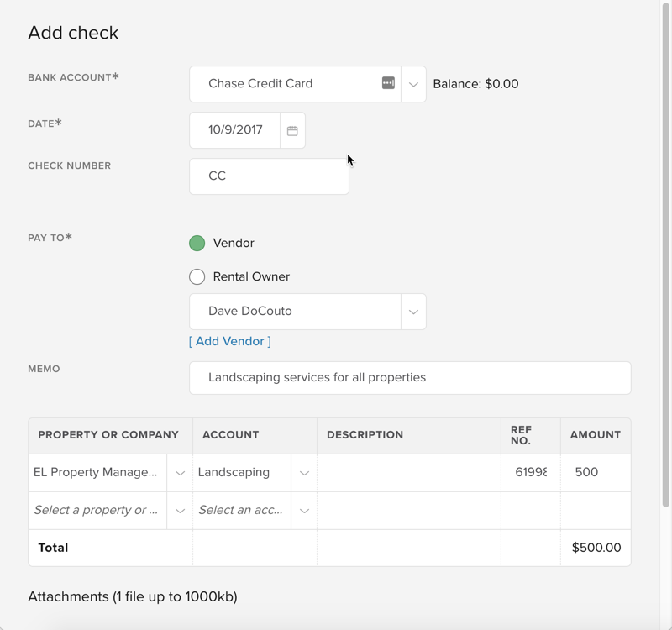The image size is (672, 630).
Task: Click the Add Vendor link
Action: 229,341
